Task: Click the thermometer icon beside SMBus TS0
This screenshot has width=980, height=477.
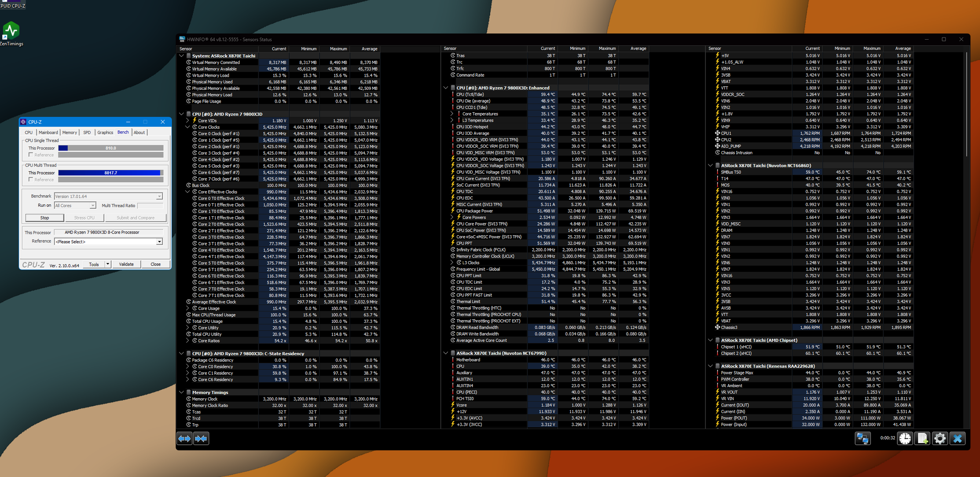Action: [x=717, y=172]
